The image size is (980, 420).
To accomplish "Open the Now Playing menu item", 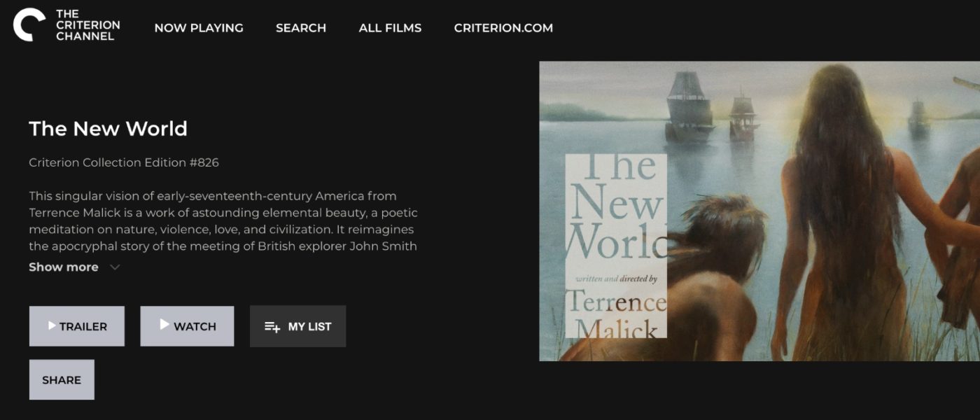I will tap(199, 28).
